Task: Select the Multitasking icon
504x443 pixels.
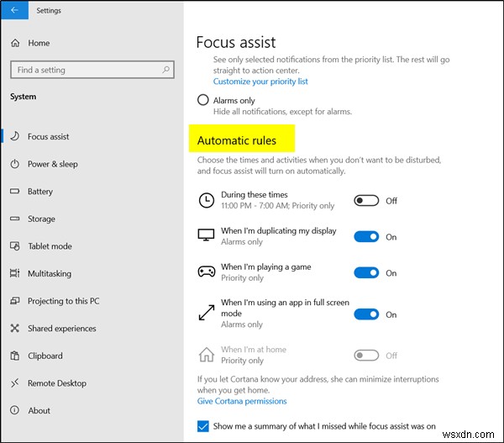Action: (x=15, y=273)
